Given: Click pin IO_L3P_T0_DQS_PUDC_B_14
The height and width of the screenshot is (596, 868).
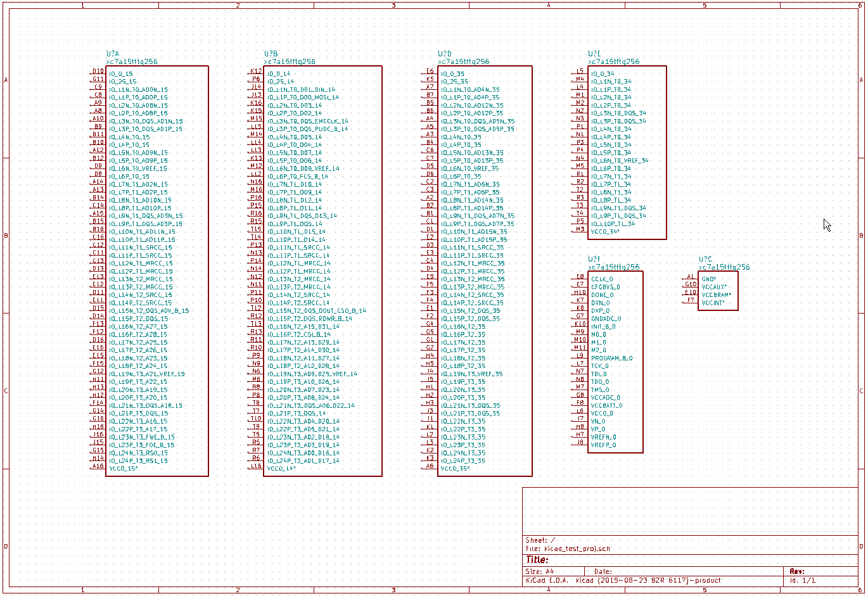Looking at the screenshot, I should pos(307,129).
